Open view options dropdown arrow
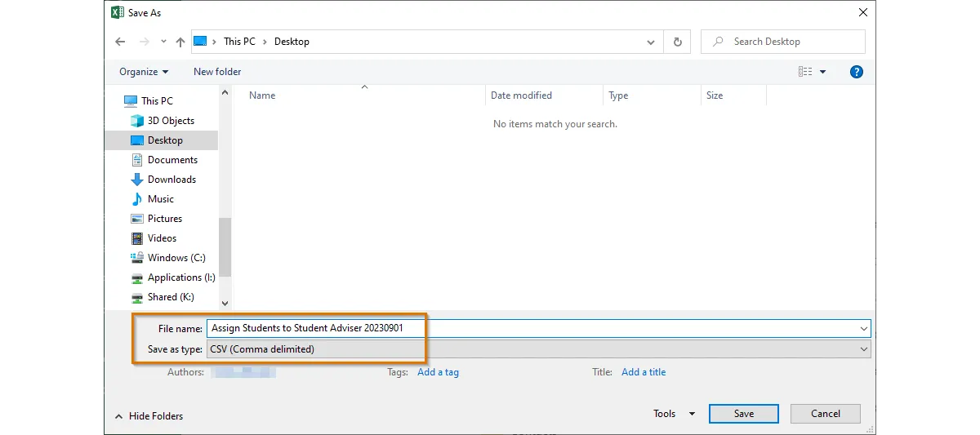Screen dimensions: 980x435 point(822,72)
